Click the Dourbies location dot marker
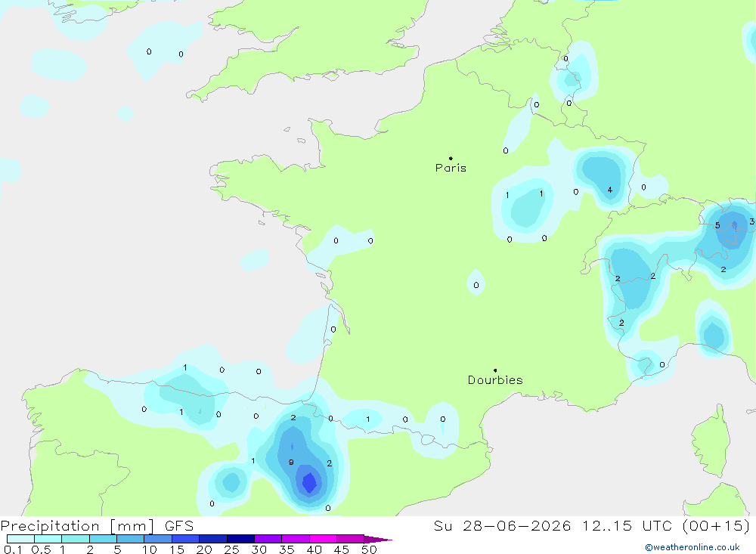This screenshot has width=756, height=554. pos(495,370)
